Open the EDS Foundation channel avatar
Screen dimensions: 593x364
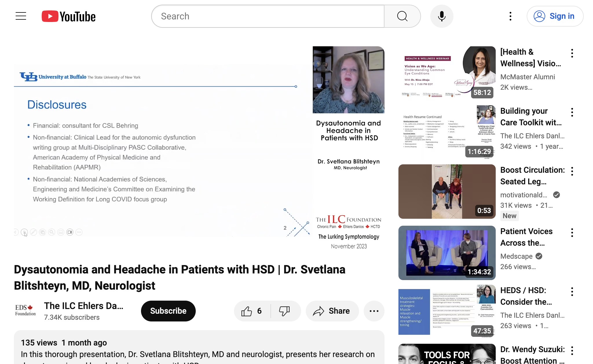(x=25, y=310)
